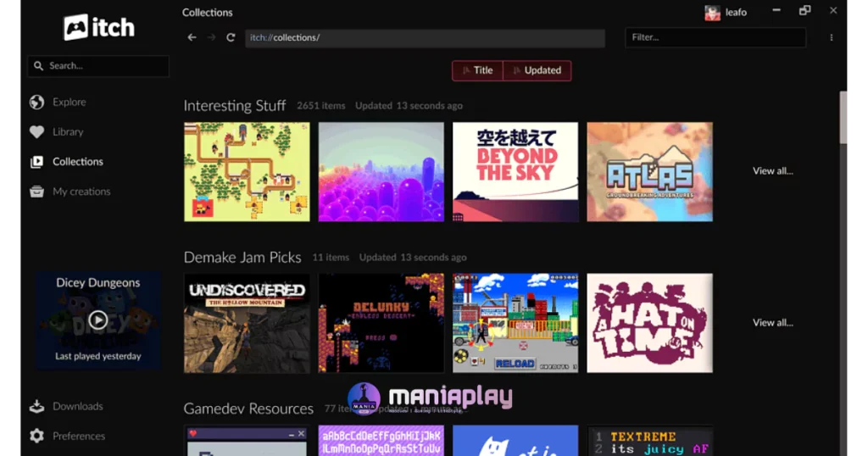868x456 pixels.
Task: Click the itch://collections/ address bar
Action: pyautogui.click(x=425, y=37)
